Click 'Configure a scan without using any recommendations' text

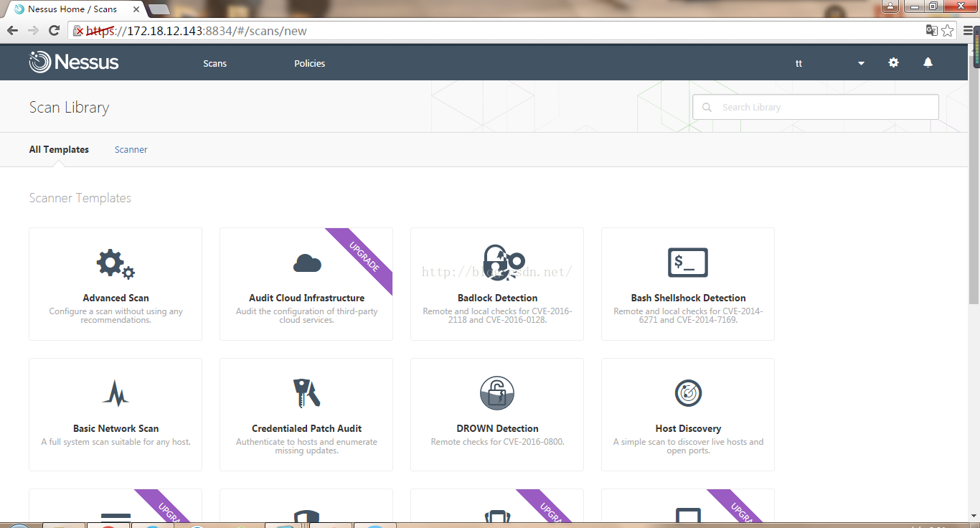[x=116, y=316]
